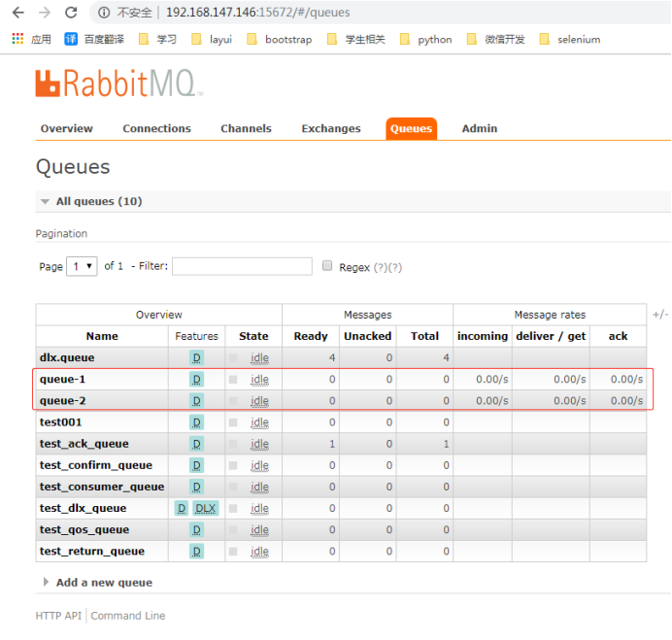Viewport: 672px width, 640px height.
Task: Open the Apps grid bookmark icon
Action: (17, 39)
